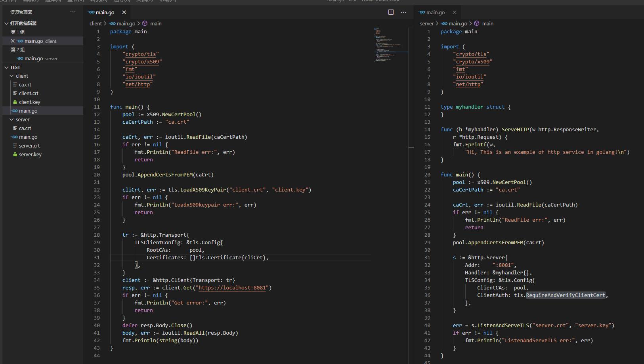Click io/ioutil import link in client code

(x=139, y=77)
